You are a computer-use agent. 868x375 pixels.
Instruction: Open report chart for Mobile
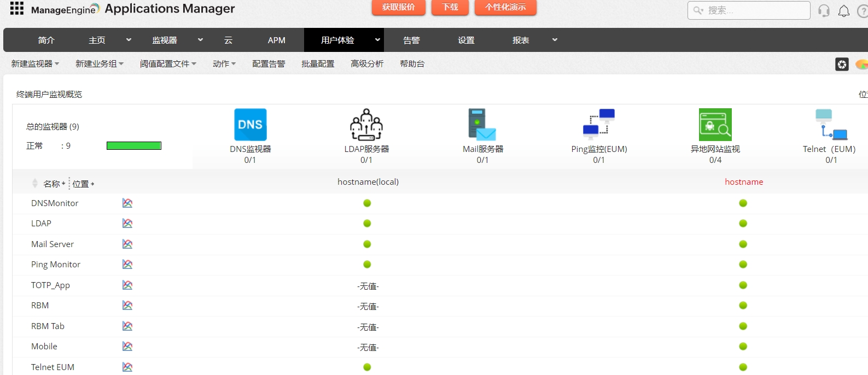click(x=127, y=346)
